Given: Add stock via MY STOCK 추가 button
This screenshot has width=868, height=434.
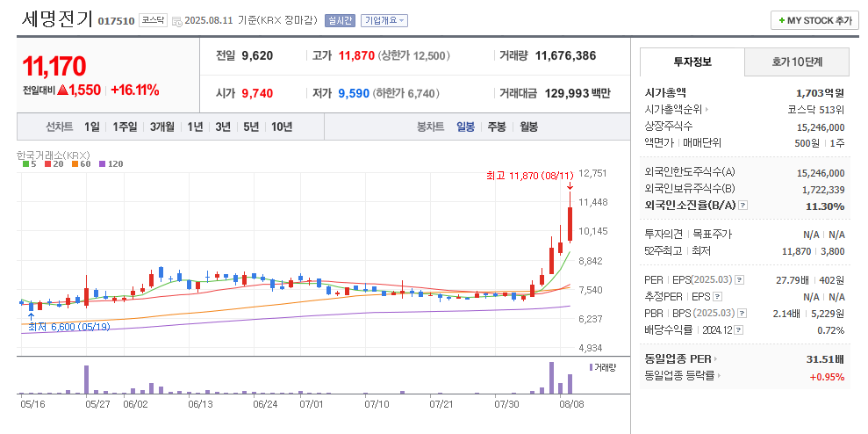Looking at the screenshot, I should pos(814,20).
